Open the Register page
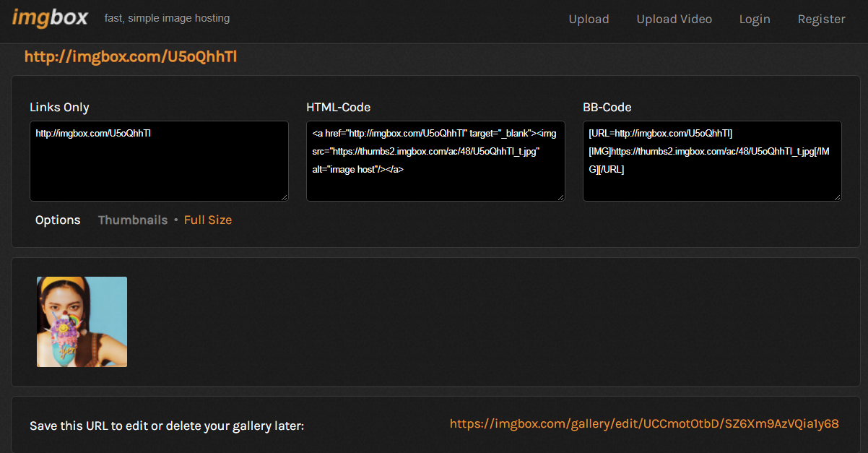The image size is (868, 453). (821, 20)
